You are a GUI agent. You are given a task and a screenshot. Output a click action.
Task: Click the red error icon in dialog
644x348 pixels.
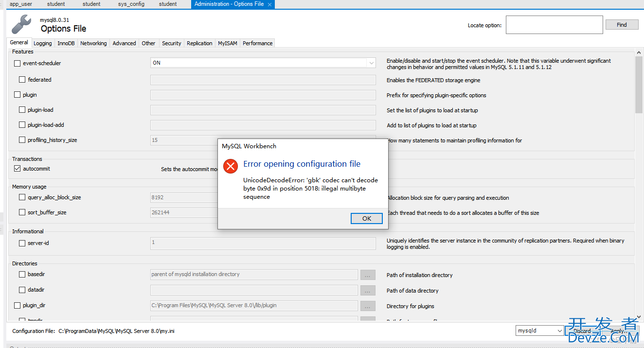pyautogui.click(x=231, y=166)
